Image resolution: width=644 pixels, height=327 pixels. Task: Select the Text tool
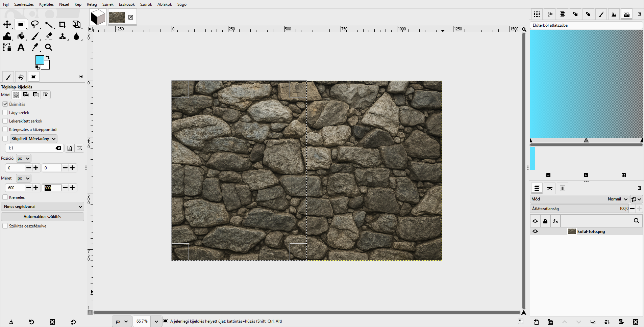tap(21, 48)
